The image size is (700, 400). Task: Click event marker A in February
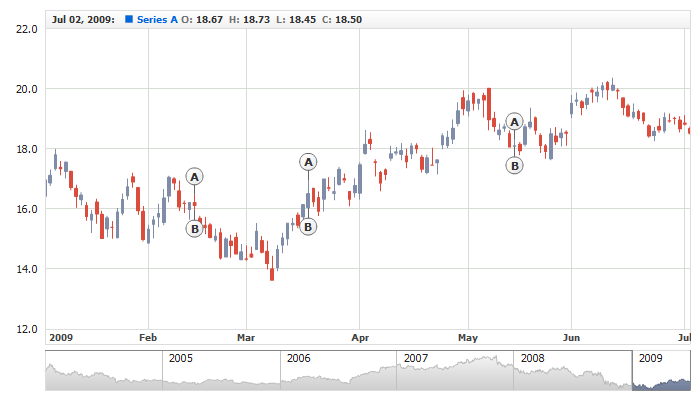[x=194, y=177]
